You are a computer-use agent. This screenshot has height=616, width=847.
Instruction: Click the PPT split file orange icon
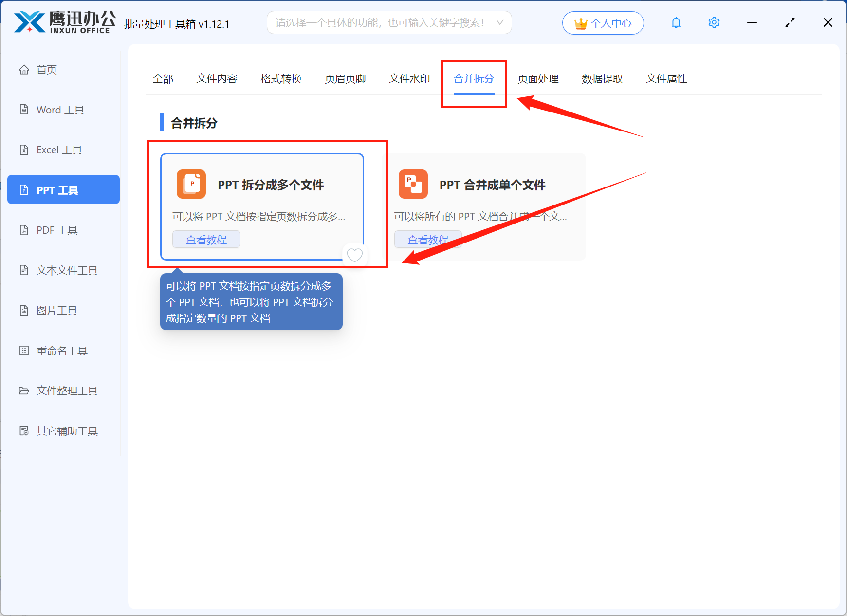coord(191,184)
